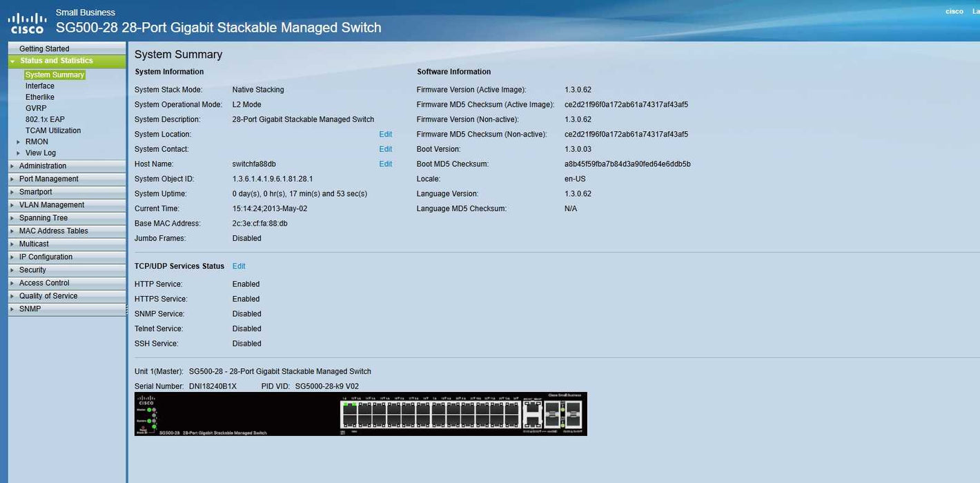This screenshot has width=980, height=483.
Task: Click the cisco username link at top right
Action: click(954, 12)
